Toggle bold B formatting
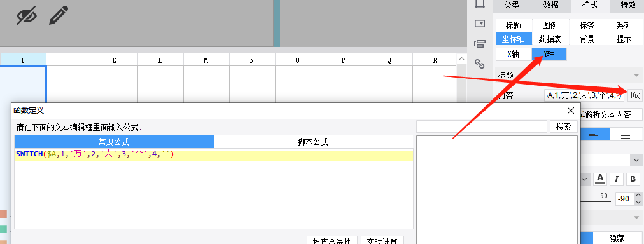Viewport: 644px width, 244px height. click(x=633, y=179)
